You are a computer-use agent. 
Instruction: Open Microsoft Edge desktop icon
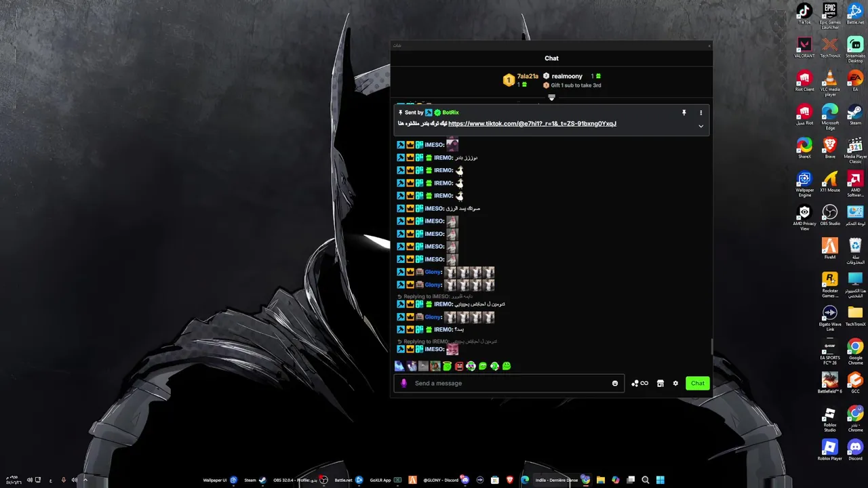[830, 115]
